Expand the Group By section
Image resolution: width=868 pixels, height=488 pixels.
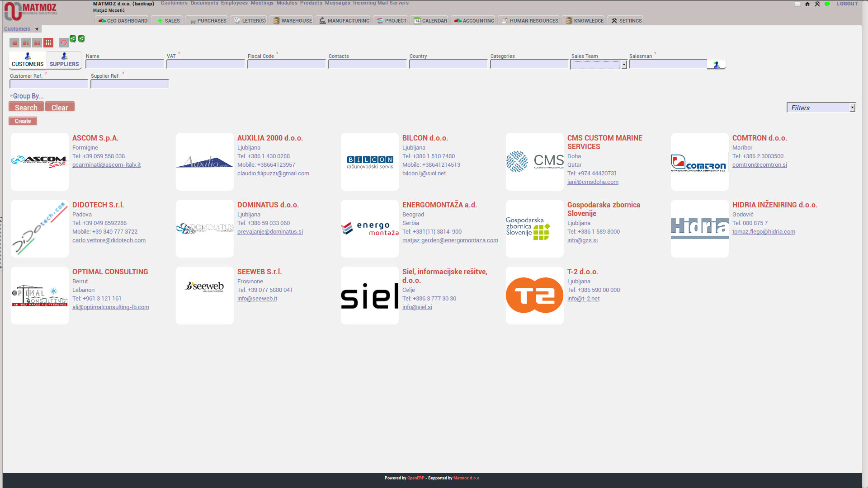27,96
